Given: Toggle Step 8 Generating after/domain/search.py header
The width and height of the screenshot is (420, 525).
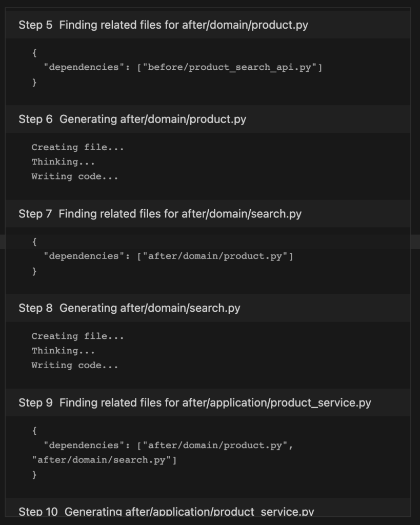Looking at the screenshot, I should 208,308.
